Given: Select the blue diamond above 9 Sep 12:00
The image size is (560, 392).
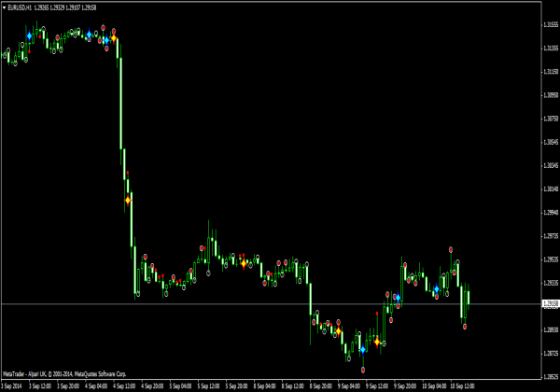Looking at the screenshot, I should 398,298.
